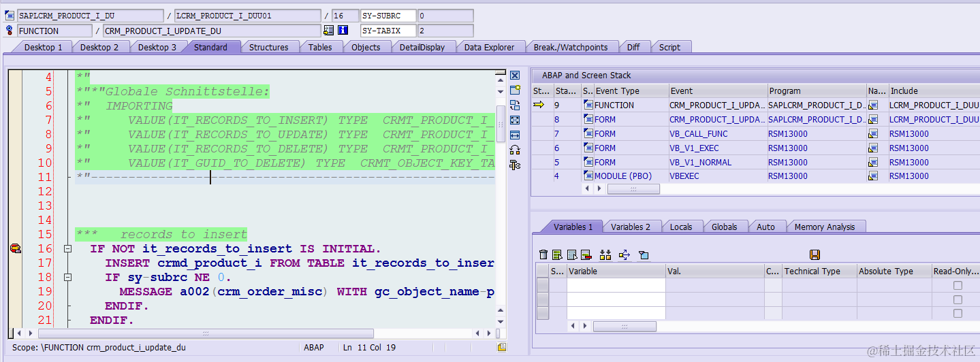The height and width of the screenshot is (362, 980).
Task: Switch to the Desktop 1 tab
Action: click(x=43, y=47)
